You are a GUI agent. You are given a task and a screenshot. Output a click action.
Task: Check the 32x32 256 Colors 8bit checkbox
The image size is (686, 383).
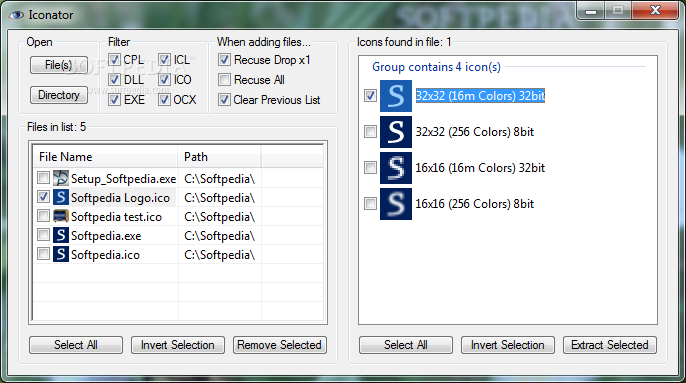[x=370, y=131]
